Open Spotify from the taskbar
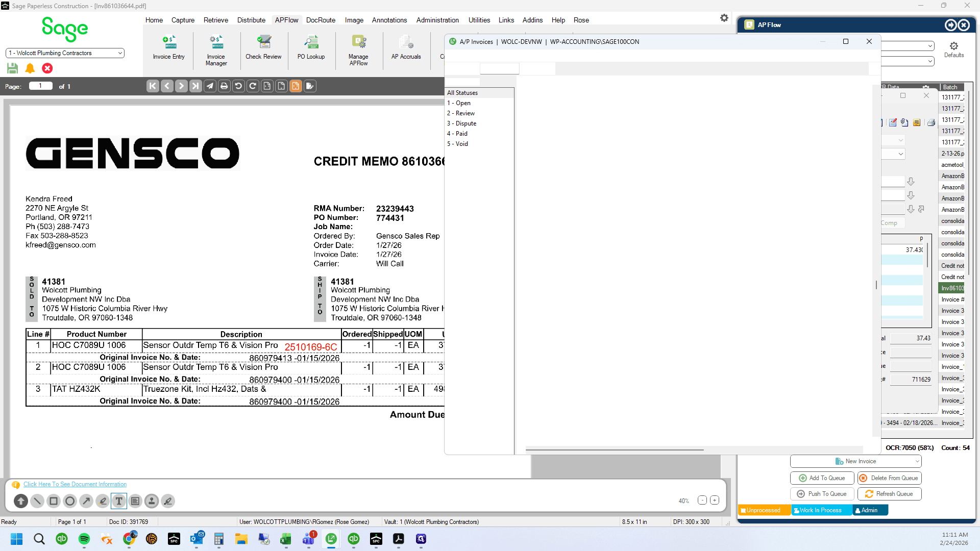Viewport: 980px width, 551px height. coord(84,539)
